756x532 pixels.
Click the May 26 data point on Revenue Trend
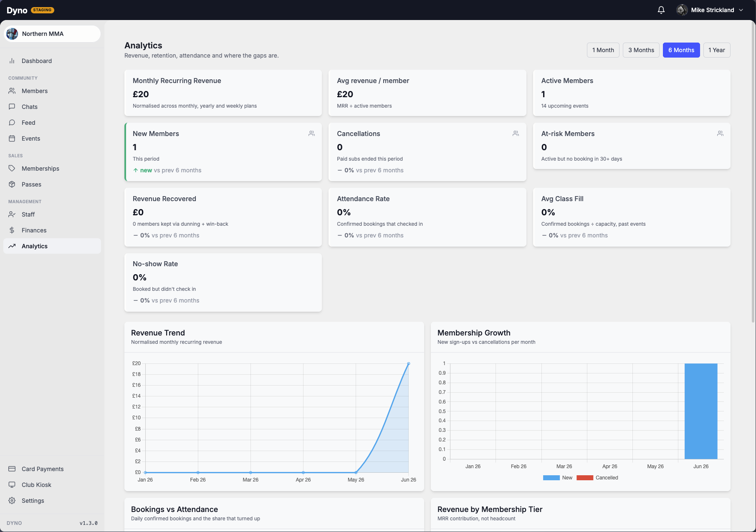356,472
